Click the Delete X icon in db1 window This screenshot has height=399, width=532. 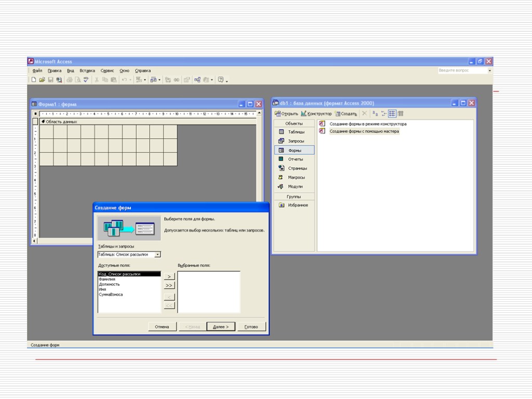pyautogui.click(x=364, y=113)
